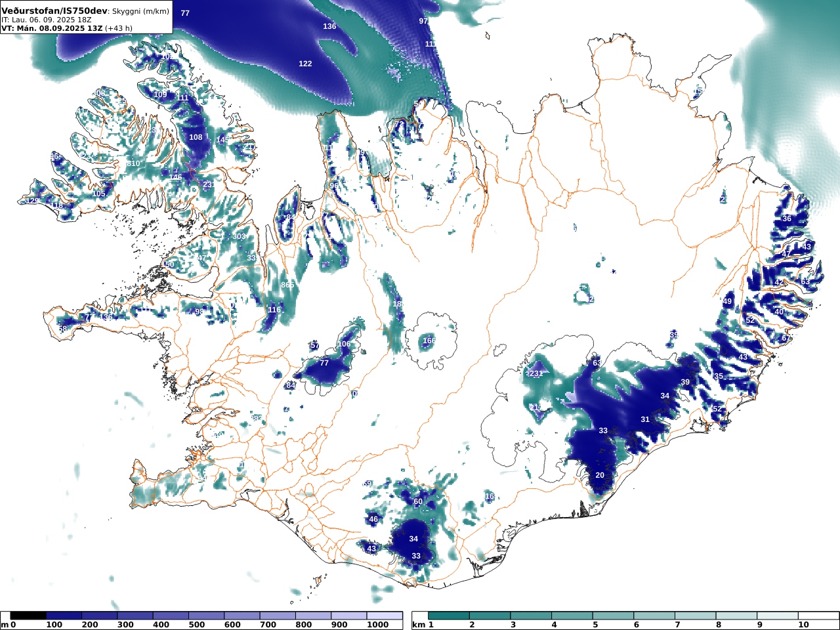The width and height of the screenshot is (840, 630).
Task: Click the black 0–100 m legend segment
Action: point(28,616)
